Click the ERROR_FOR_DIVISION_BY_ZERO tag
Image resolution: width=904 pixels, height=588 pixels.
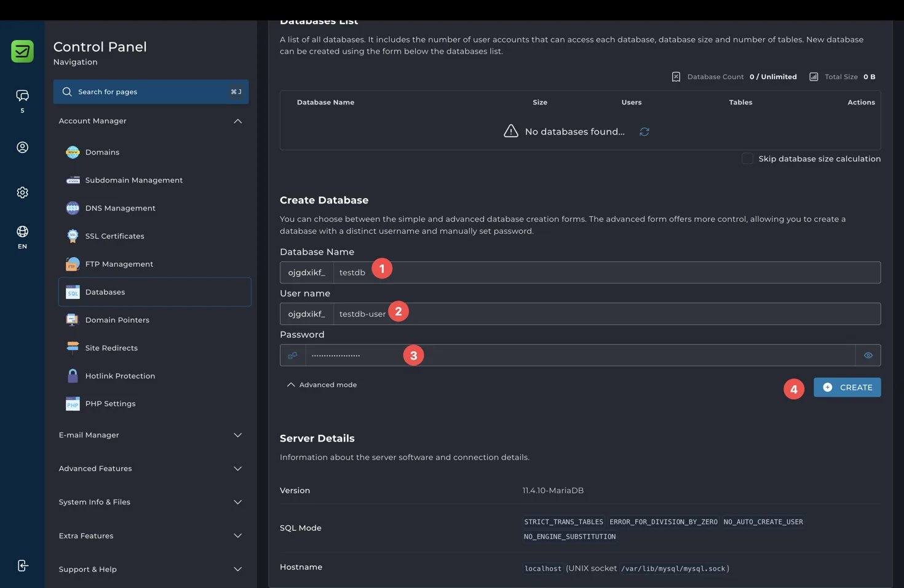pos(664,522)
